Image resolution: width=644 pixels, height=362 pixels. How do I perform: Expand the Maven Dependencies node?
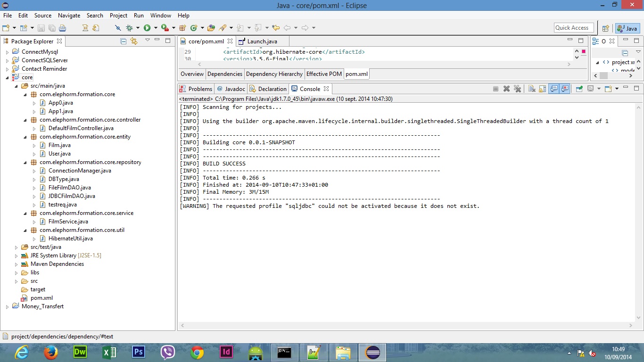point(16,264)
